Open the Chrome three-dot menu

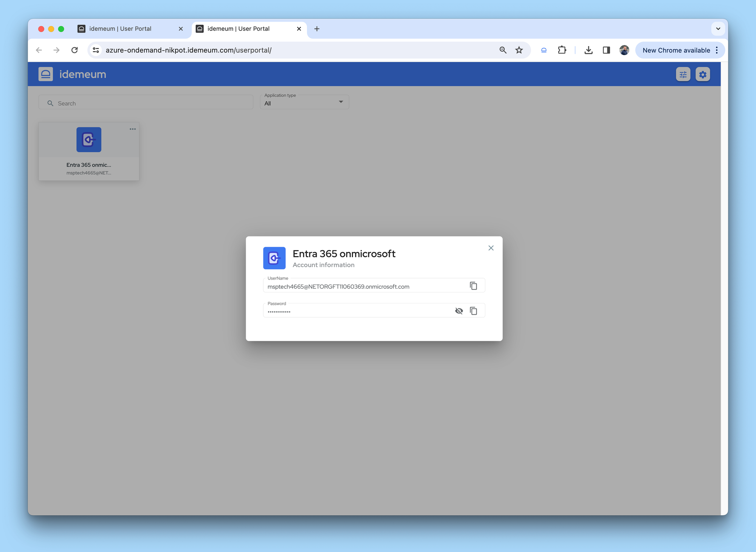click(717, 50)
